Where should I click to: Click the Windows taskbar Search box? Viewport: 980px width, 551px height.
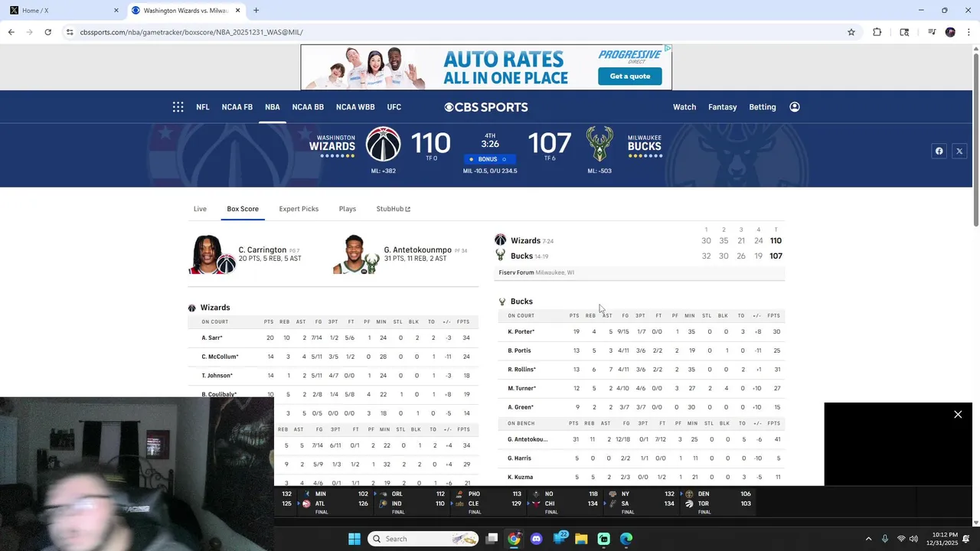tap(424, 539)
